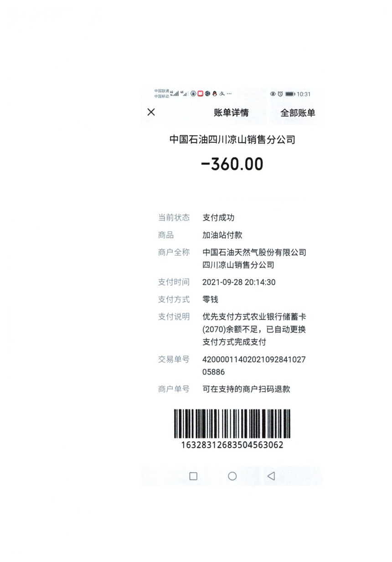Open 全部账单 to view all bills

click(x=298, y=113)
